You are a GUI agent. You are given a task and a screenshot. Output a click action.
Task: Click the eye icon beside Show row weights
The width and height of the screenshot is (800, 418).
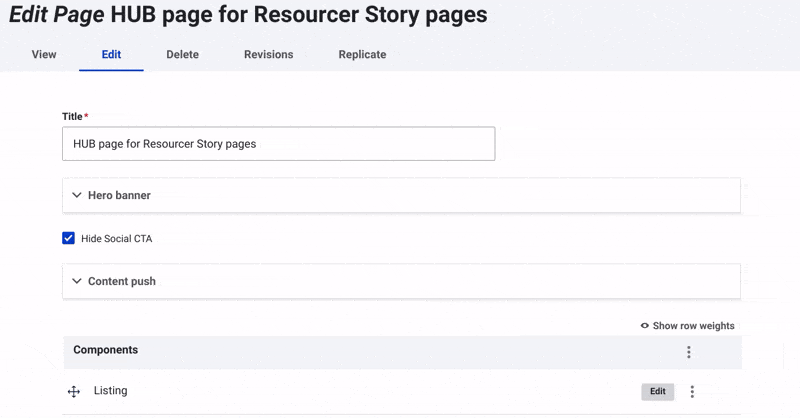(645, 326)
